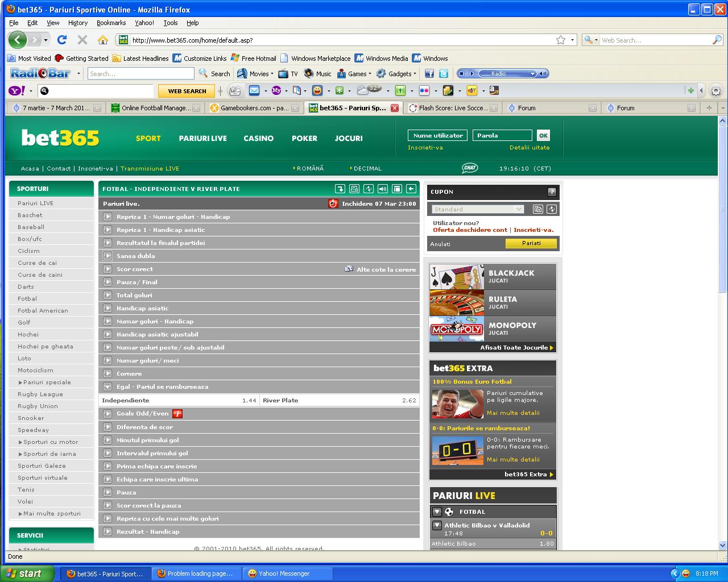Open the POKER section
Image resolution: width=728 pixels, height=582 pixels.
click(x=304, y=138)
